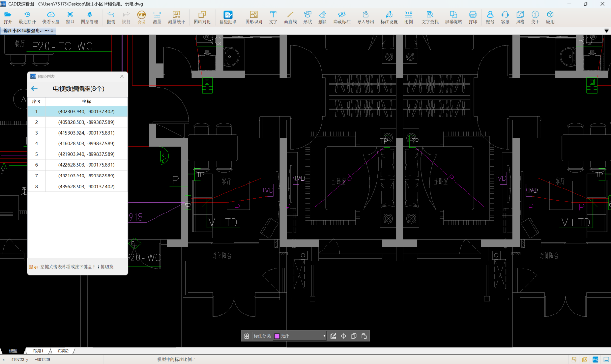Show recent files via 最近打开
The width and height of the screenshot is (611, 364).
point(27,17)
